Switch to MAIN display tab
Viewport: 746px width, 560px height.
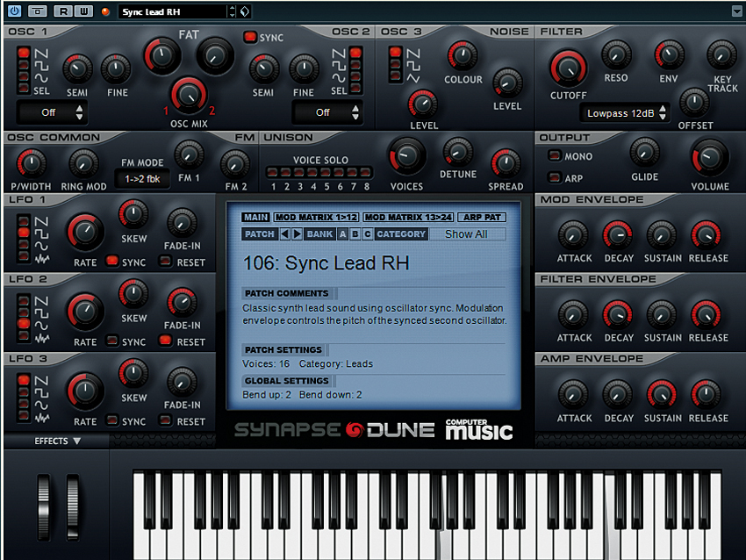point(256,218)
